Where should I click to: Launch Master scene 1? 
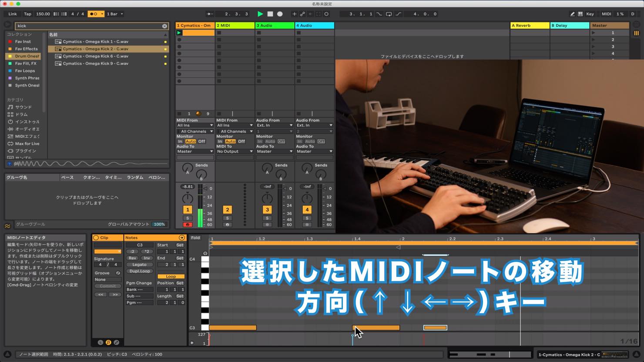[593, 33]
